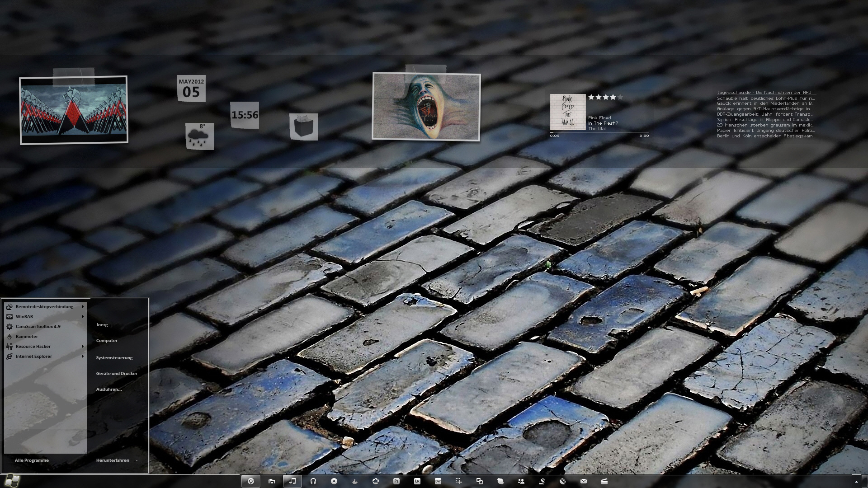This screenshot has width=868, height=488.
Task: Open headline 'Schäuble hält deutliches Lohn-Plus'
Action: point(766,98)
